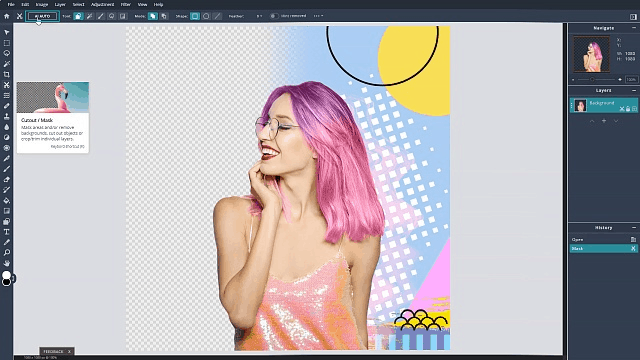Select the Heal bandage tool

tap(7, 106)
